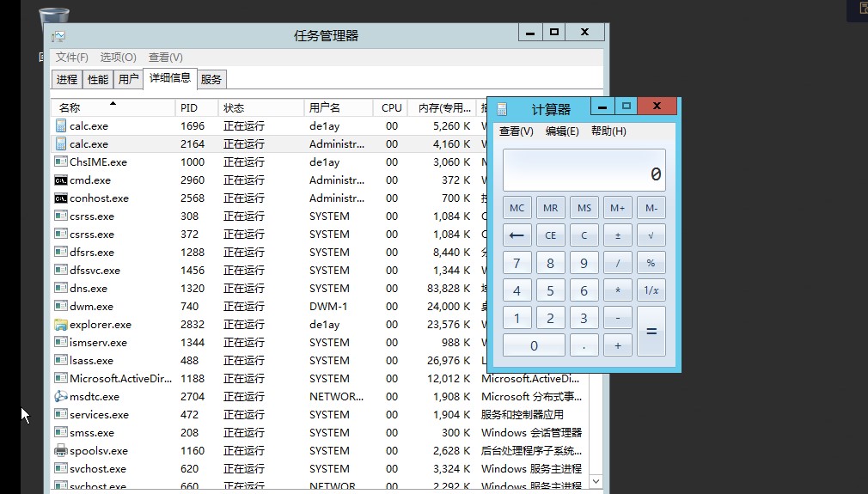Viewport: 868px width, 494px height.
Task: Click the dfsrs.exe process icon
Action: [x=61, y=253]
